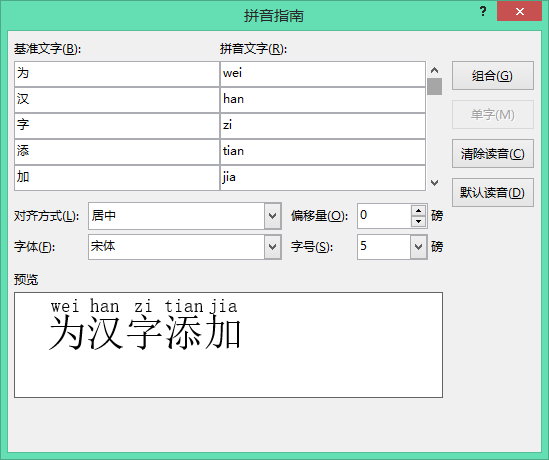This screenshot has height=460, width=549.
Task: Click the 拼音指南 dialog title text
Action: point(274,16)
